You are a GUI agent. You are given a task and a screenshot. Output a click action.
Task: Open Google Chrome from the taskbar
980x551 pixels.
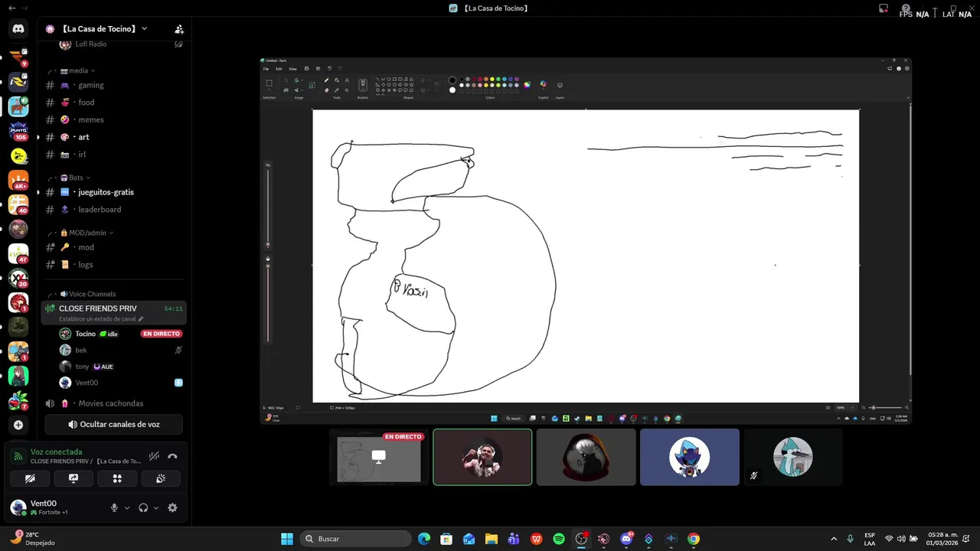click(x=693, y=539)
